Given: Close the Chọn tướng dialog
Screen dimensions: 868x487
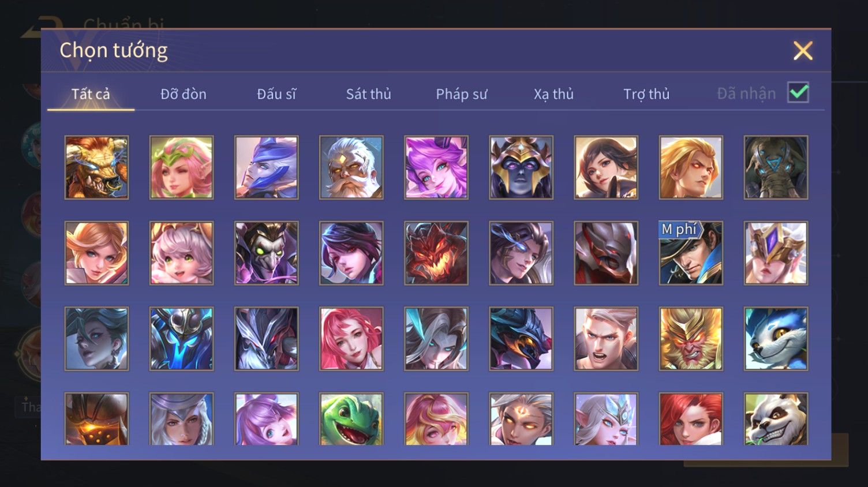Looking at the screenshot, I should 803,51.
